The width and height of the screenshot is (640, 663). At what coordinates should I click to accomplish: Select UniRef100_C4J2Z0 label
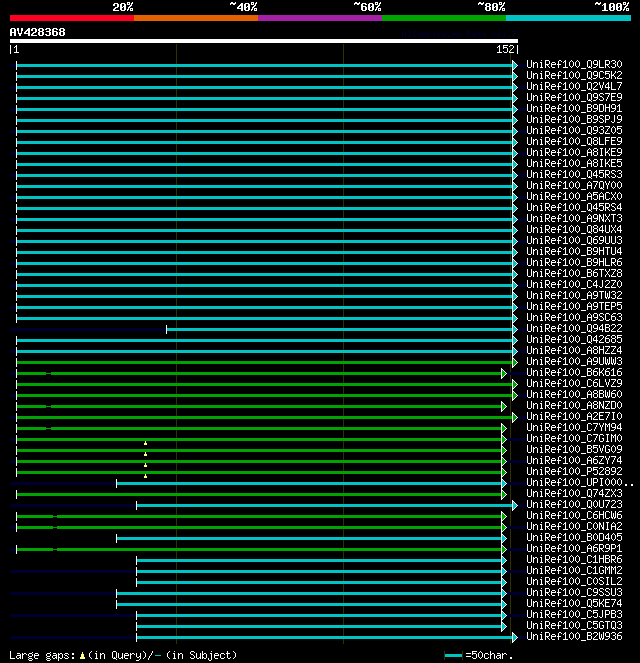[x=574, y=285]
